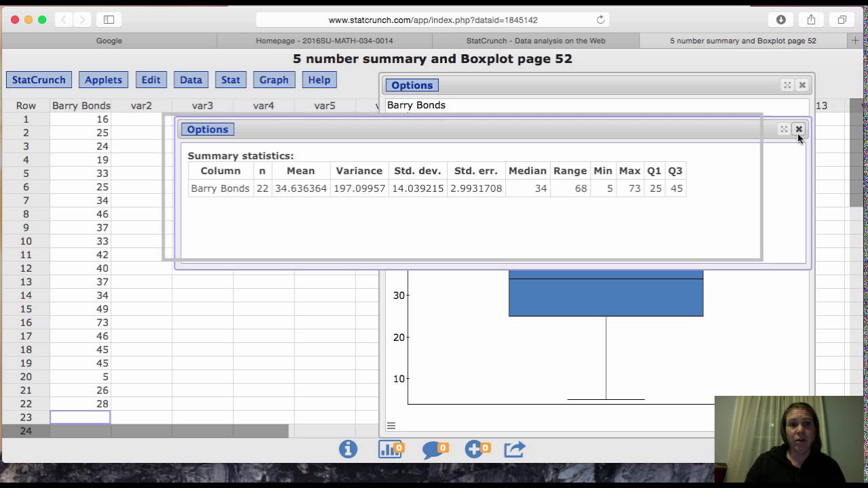Select the cell with value 5

81,377
